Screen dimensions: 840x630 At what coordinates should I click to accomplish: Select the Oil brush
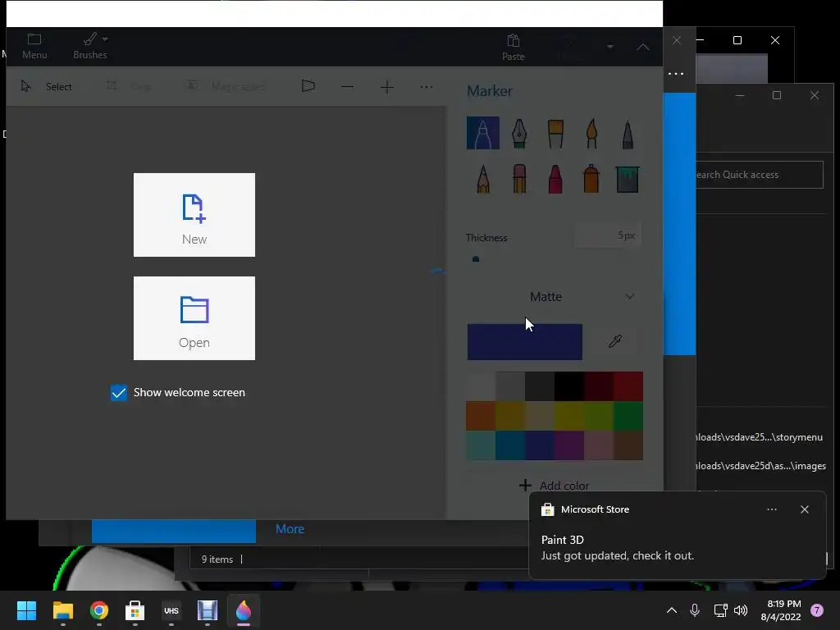click(x=555, y=133)
